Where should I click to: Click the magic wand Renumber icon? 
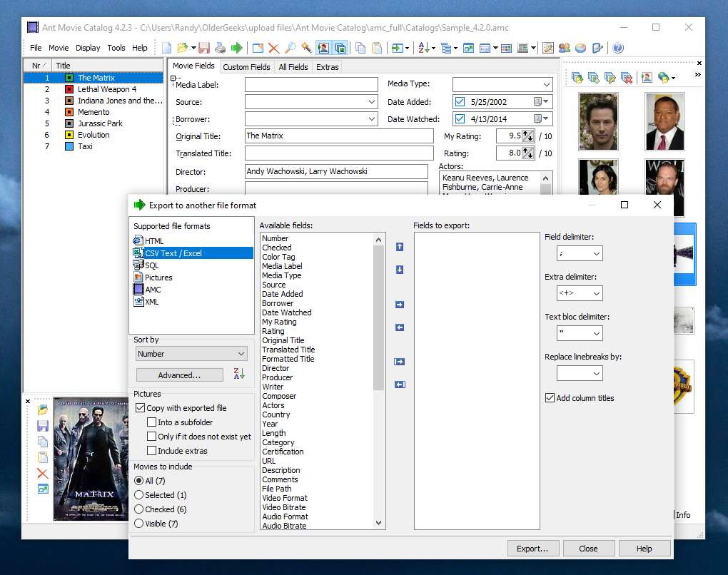click(x=306, y=48)
